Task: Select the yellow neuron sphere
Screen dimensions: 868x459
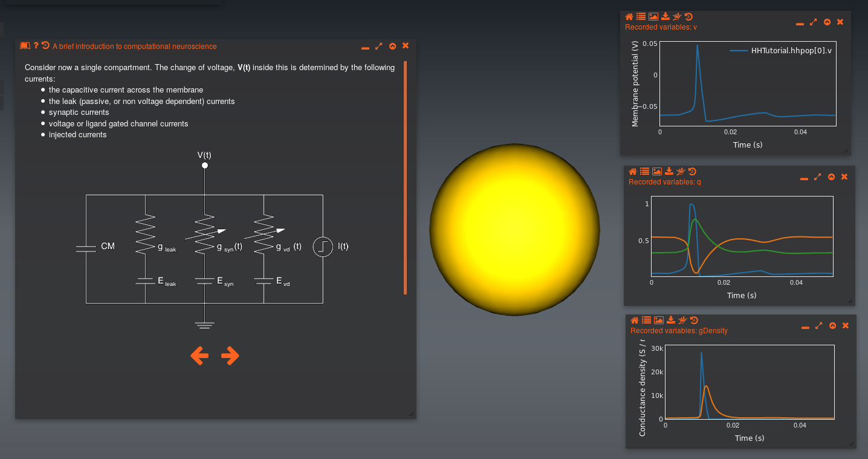Action: 514,229
